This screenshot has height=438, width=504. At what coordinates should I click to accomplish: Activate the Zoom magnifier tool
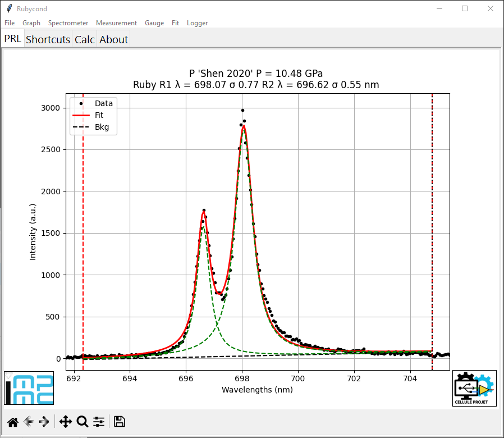pos(83,422)
